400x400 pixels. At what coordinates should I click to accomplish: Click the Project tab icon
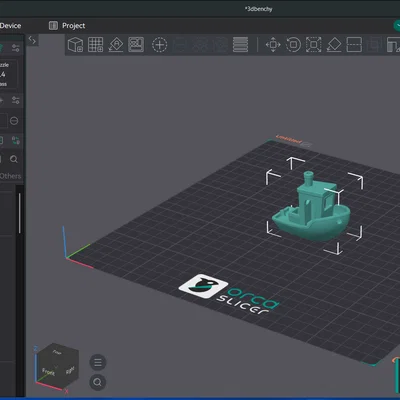click(53, 26)
